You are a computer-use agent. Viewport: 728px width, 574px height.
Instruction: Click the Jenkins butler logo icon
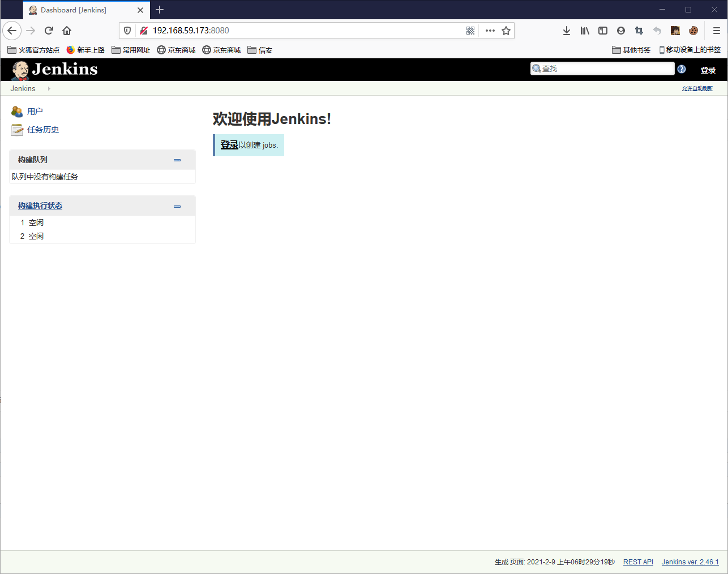coord(20,70)
